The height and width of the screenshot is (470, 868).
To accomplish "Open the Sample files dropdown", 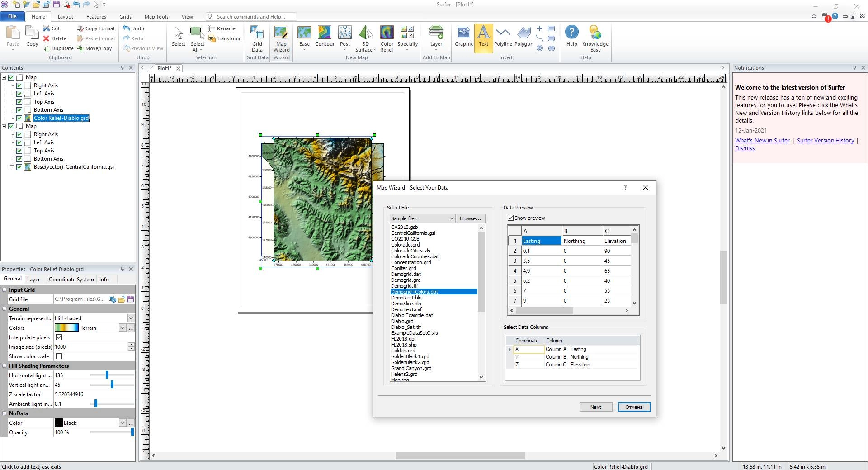I will click(422, 218).
